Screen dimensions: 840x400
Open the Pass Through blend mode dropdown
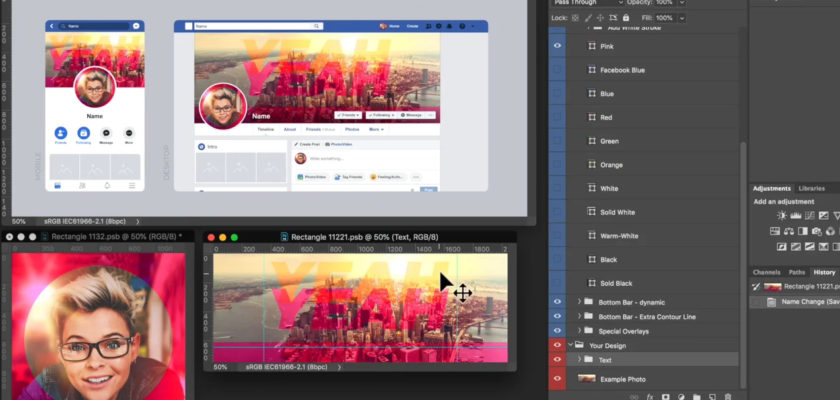587,3
